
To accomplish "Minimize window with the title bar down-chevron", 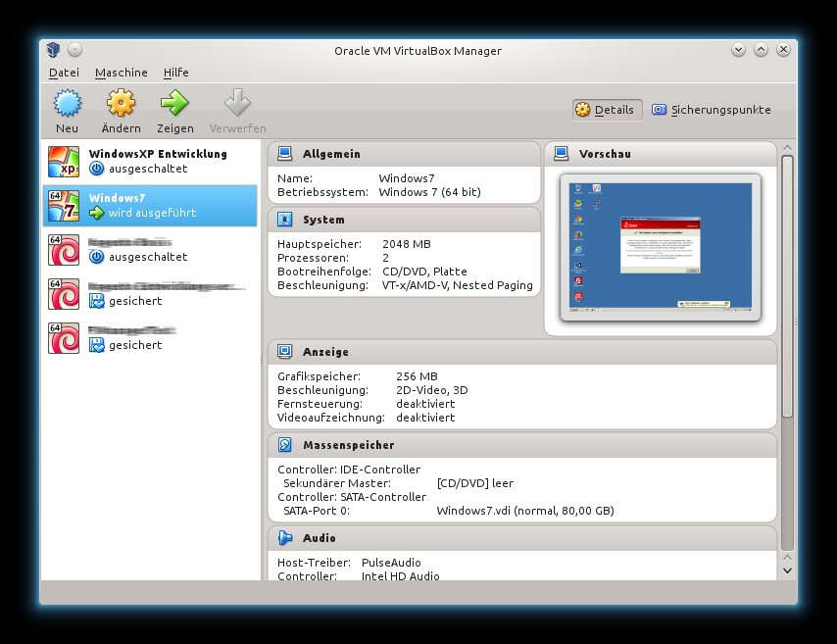I will pos(739,50).
